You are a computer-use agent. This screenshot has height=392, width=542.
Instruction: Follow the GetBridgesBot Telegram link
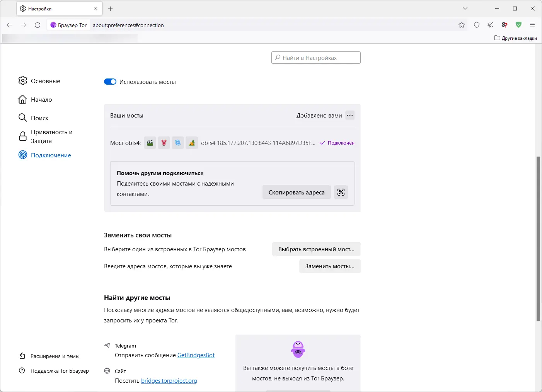[x=196, y=355]
